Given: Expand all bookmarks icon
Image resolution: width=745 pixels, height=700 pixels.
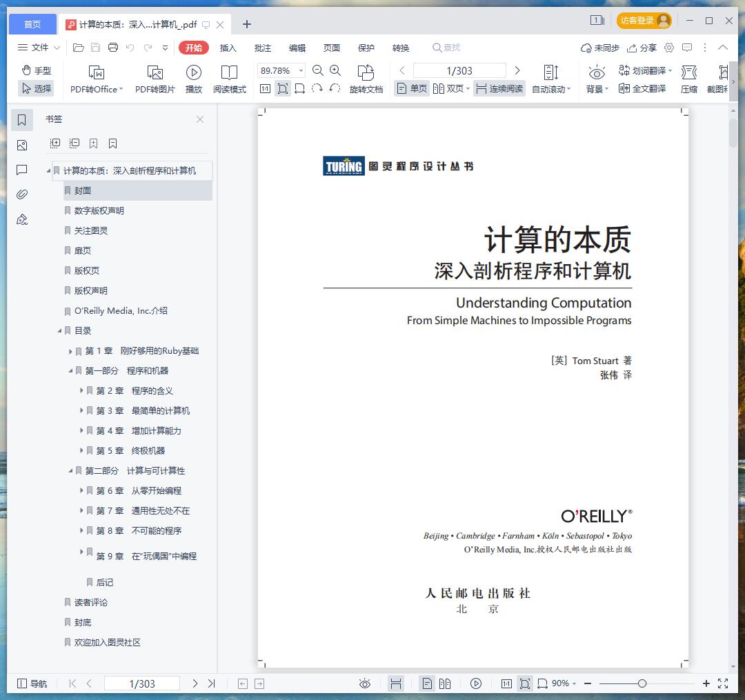Looking at the screenshot, I should pos(55,143).
